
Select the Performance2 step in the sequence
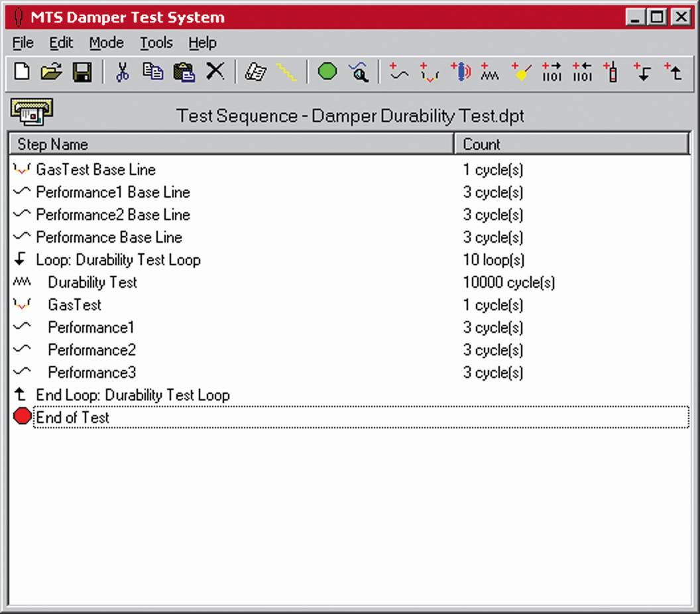(x=91, y=349)
